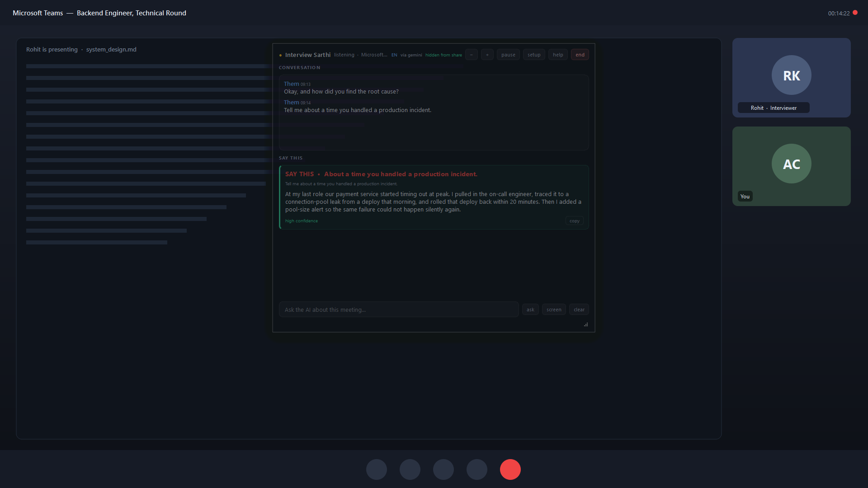Viewport: 868px width, 488px height.
Task: End the Interview Sarthi session
Action: coord(580,55)
